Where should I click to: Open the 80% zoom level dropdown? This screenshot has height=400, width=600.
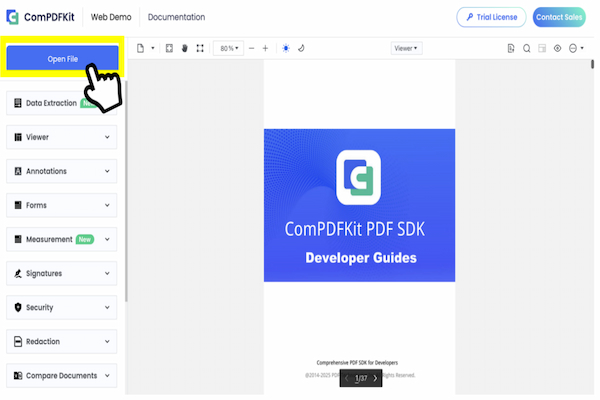pos(228,48)
